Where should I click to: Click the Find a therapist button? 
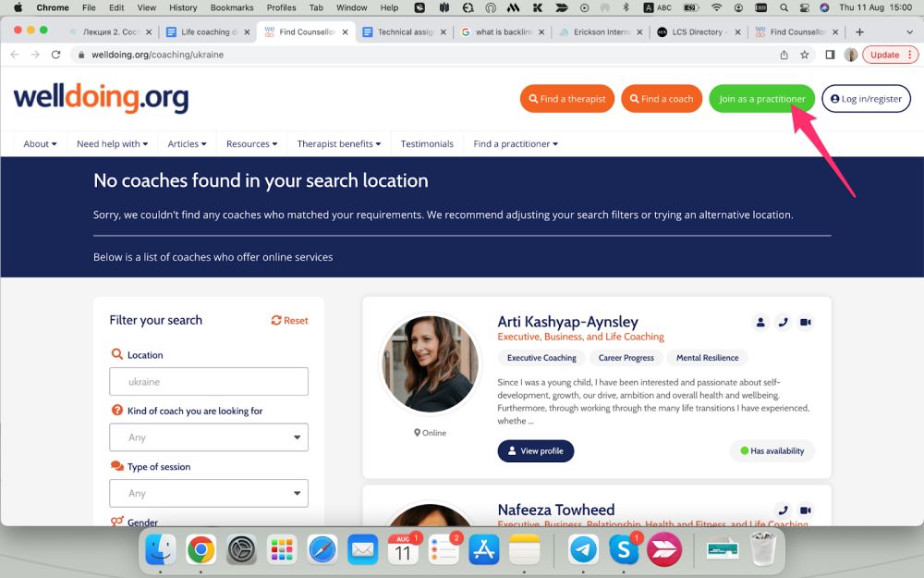567,99
